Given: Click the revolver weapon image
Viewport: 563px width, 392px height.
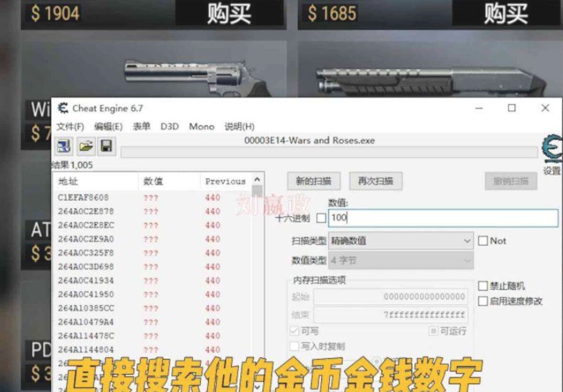Looking at the screenshot, I should coord(197,78).
